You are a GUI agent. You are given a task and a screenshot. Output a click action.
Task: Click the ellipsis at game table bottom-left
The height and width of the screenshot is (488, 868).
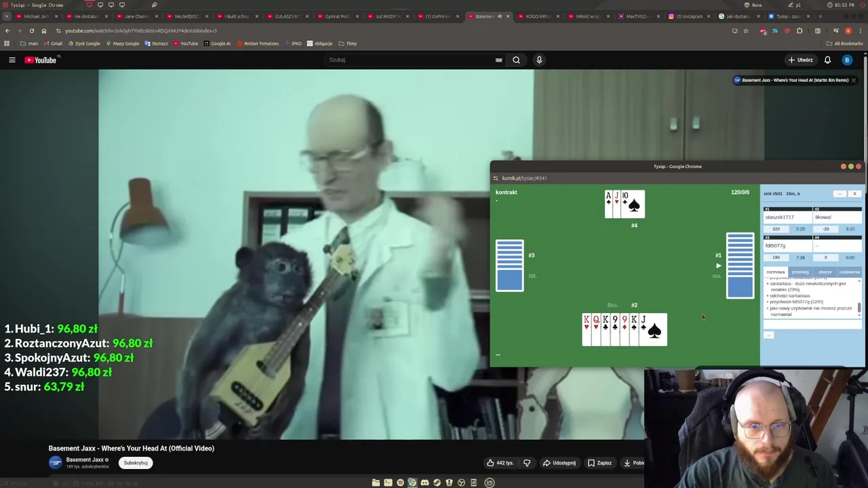click(x=498, y=355)
